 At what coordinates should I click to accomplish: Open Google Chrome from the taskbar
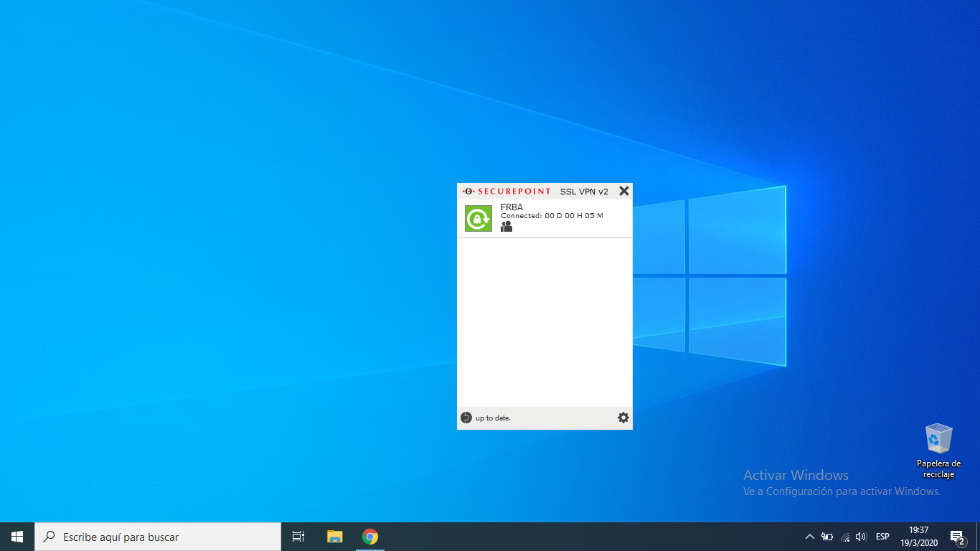370,537
